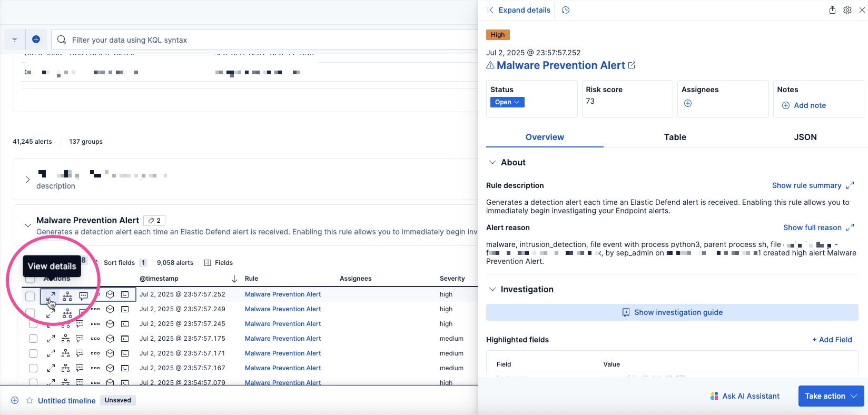Viewport: 868px width, 415px height.
Task: Open the Status 'Open' dropdown
Action: coord(507,102)
